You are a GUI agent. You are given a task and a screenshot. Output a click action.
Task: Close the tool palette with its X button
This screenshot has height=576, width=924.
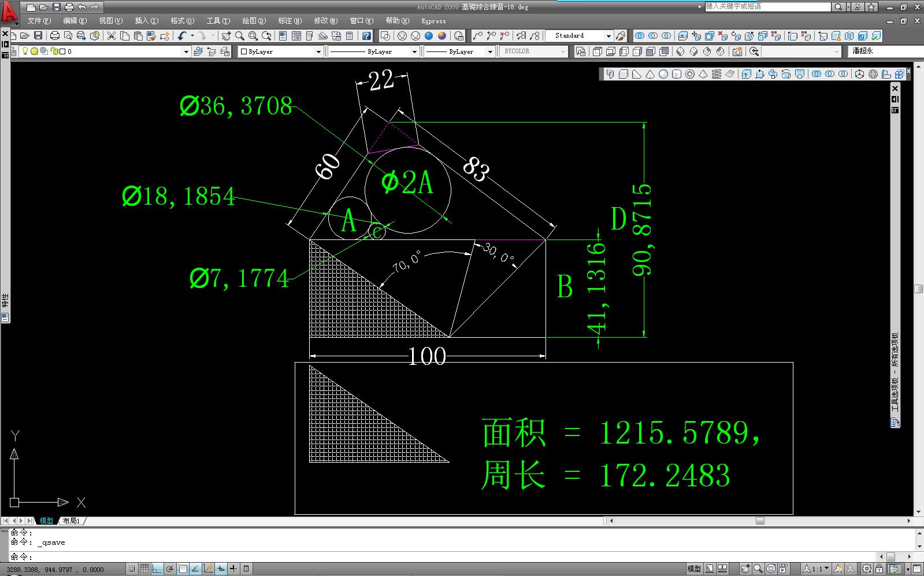tap(895, 88)
